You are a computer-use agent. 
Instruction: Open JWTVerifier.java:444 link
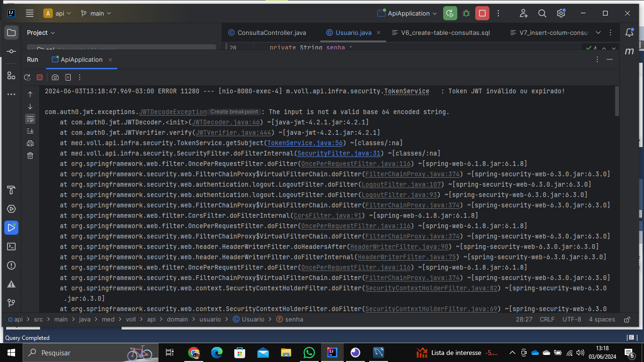click(233, 132)
